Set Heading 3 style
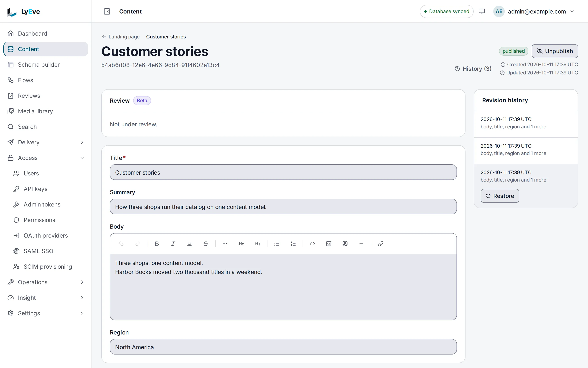Viewport: 588px width, 368px height. [257, 244]
